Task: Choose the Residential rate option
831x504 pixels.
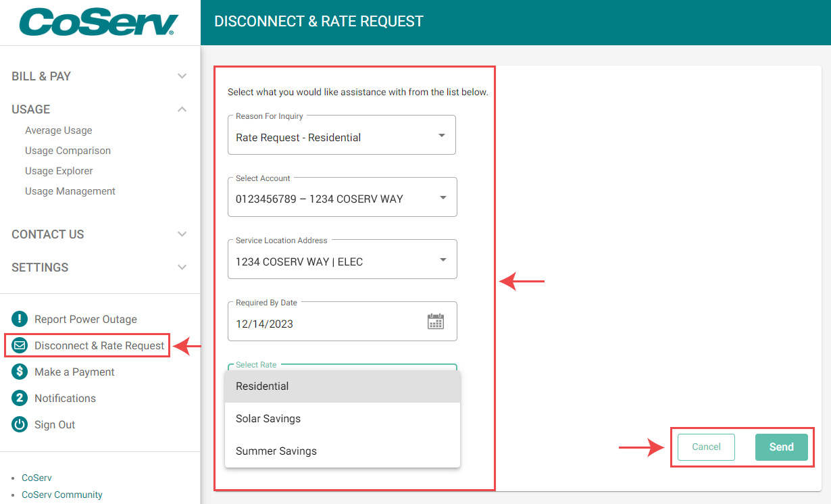Action: point(343,386)
